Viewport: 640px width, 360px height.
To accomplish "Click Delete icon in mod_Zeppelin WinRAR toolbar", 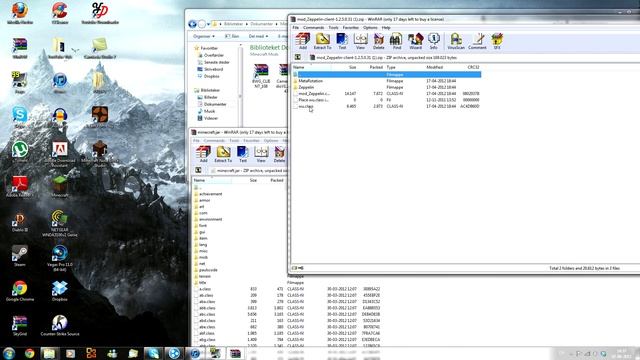I will tap(379, 41).
